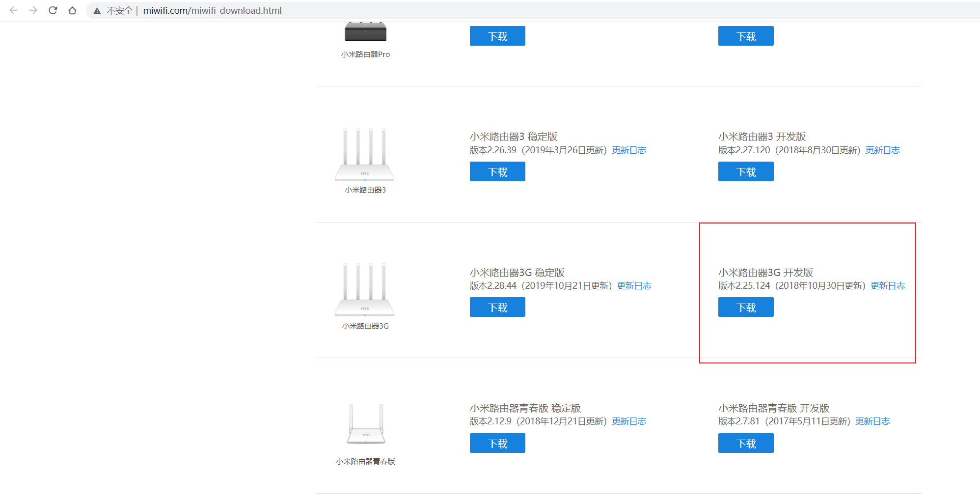Click the 小米路由器青春版 开发版 heading
The image size is (980, 501).
774,408
